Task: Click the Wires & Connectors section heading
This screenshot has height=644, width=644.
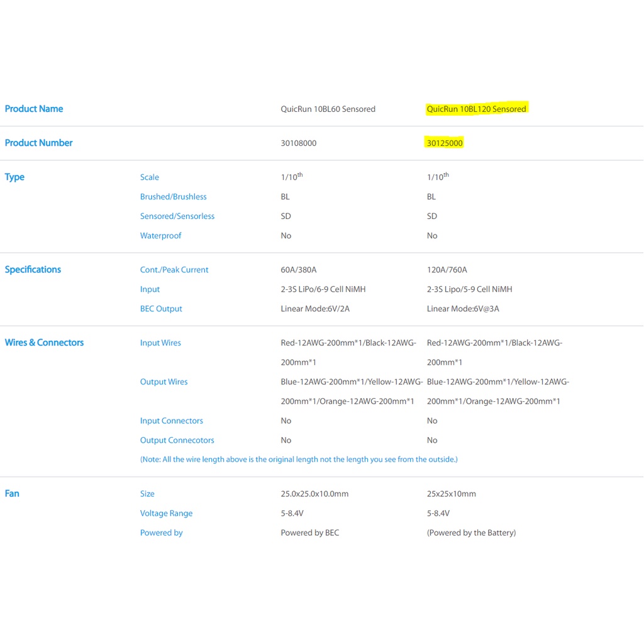Action: click(44, 342)
